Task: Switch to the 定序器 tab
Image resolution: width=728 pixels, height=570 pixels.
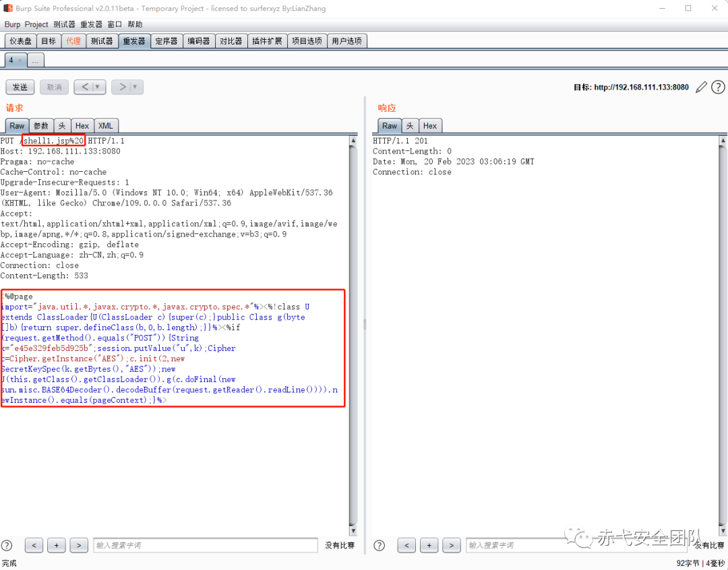Action: (166, 41)
